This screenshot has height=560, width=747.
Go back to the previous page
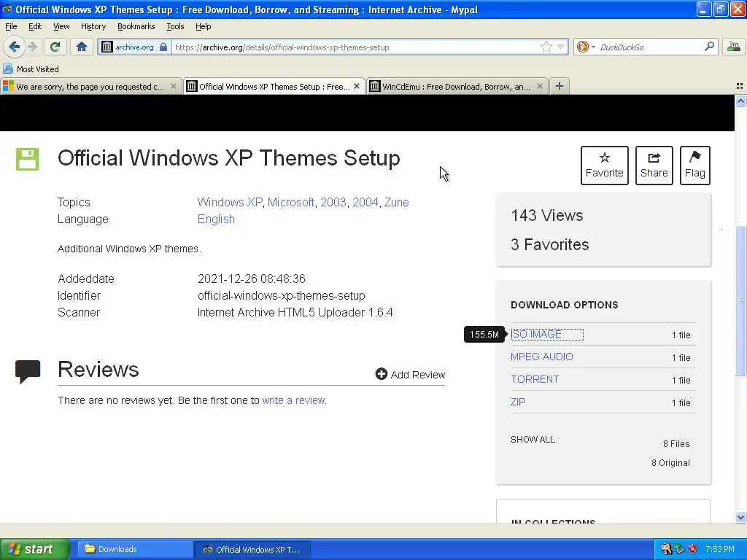tap(14, 47)
